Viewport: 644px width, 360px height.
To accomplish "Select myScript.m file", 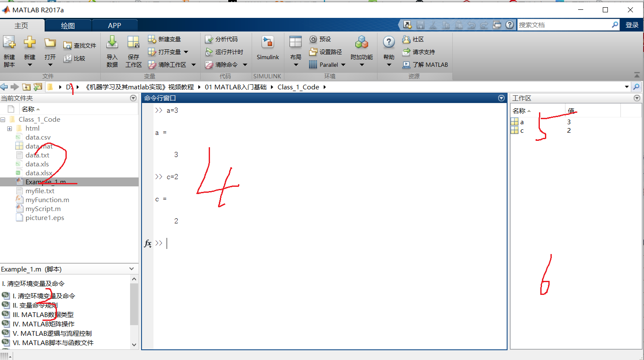I will click(43, 209).
